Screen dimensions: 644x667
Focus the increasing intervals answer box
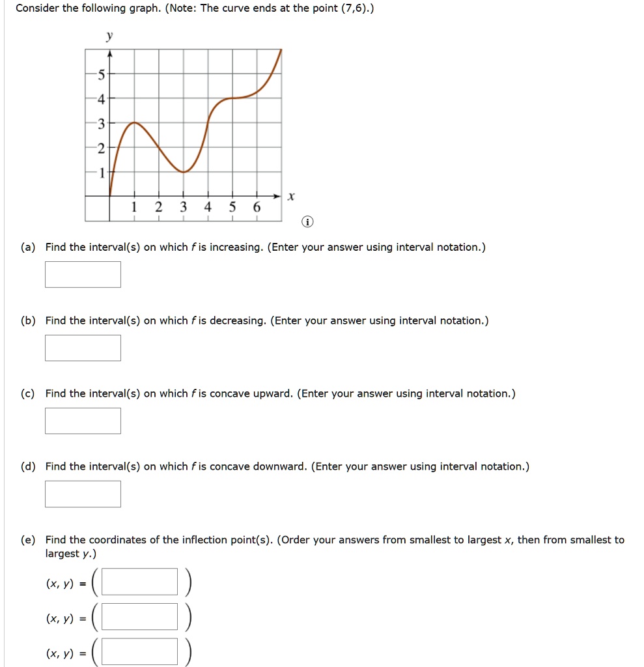83,274
